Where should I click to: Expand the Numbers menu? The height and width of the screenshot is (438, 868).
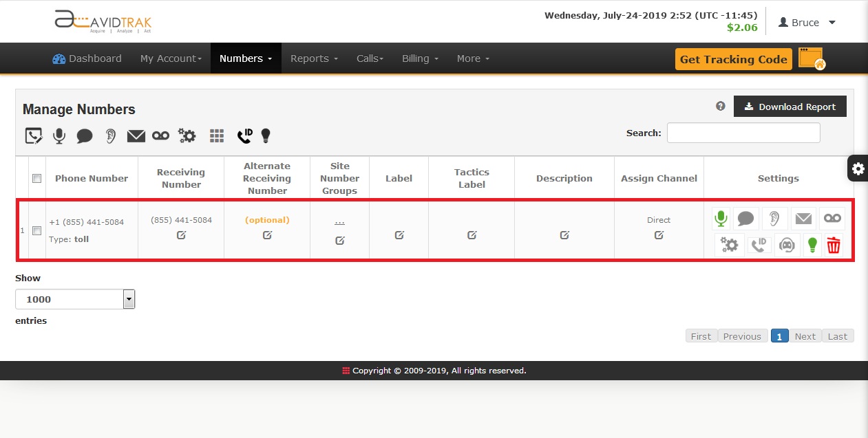point(246,58)
